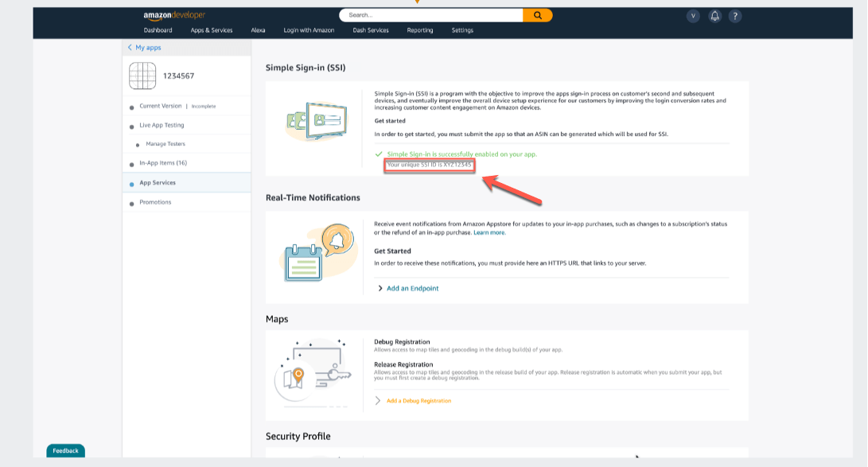This screenshot has height=467, width=868.
Task: Click the Maps section heading
Action: click(277, 319)
